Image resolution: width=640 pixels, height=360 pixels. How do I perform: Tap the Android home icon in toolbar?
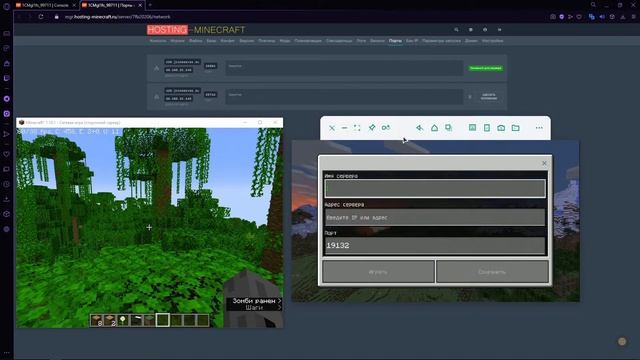[x=434, y=128]
